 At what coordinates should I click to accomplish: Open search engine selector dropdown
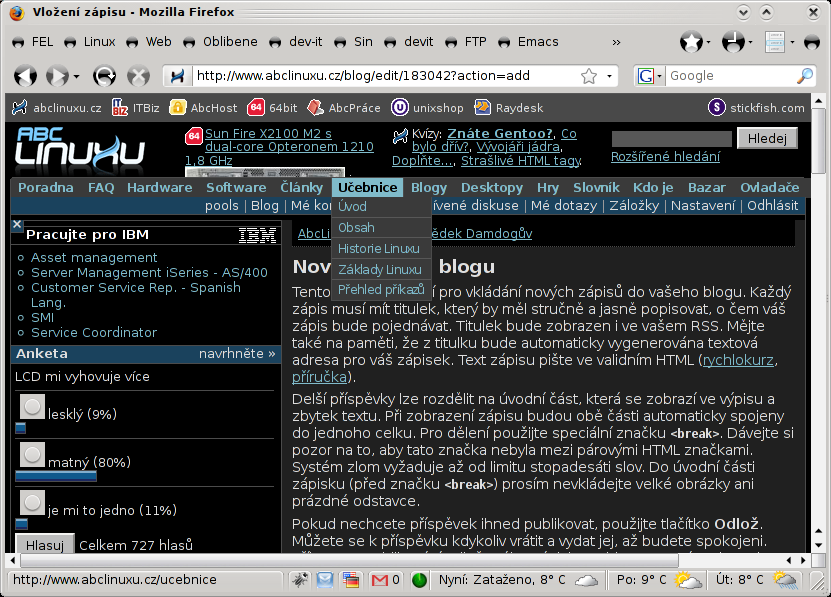(x=659, y=76)
